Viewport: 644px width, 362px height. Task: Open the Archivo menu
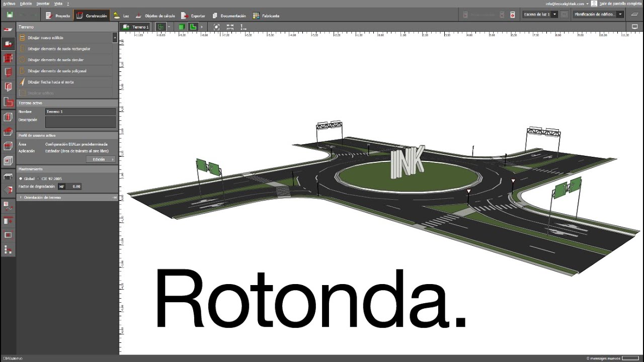9,3
